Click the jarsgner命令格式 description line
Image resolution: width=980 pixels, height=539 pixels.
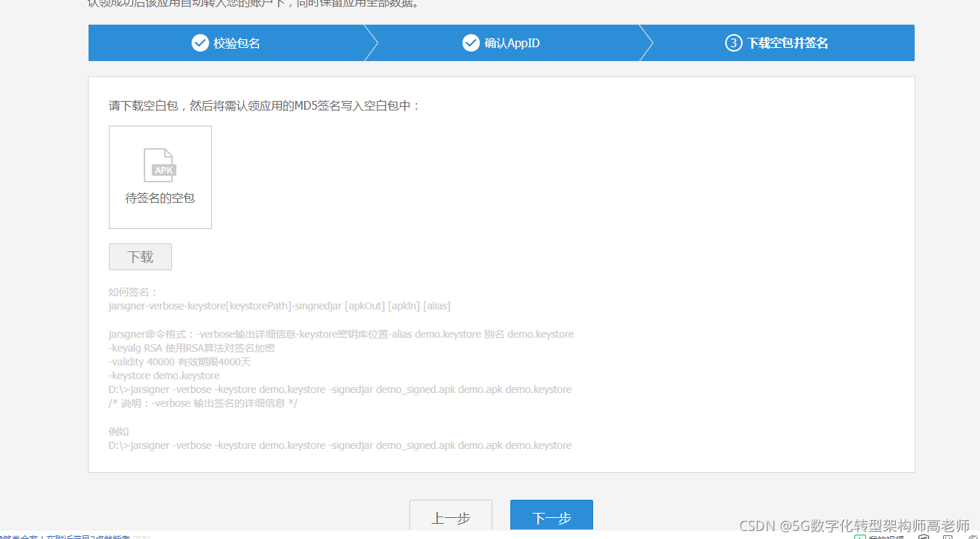(x=341, y=334)
